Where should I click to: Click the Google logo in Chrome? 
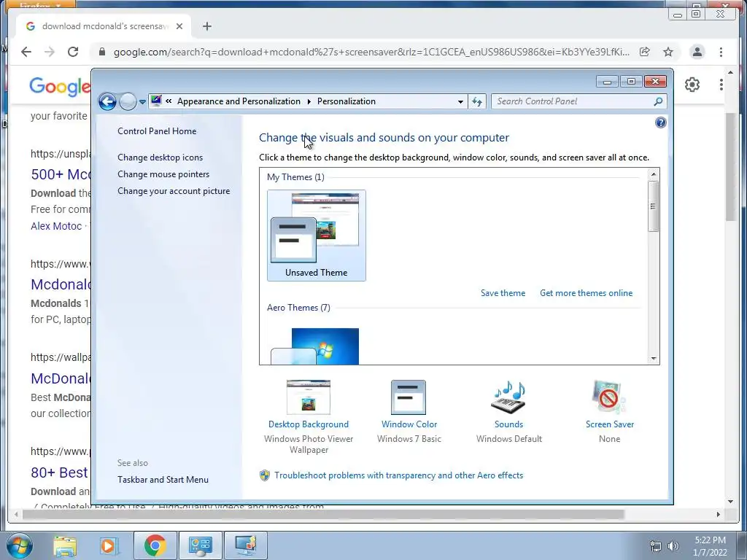[x=60, y=87]
